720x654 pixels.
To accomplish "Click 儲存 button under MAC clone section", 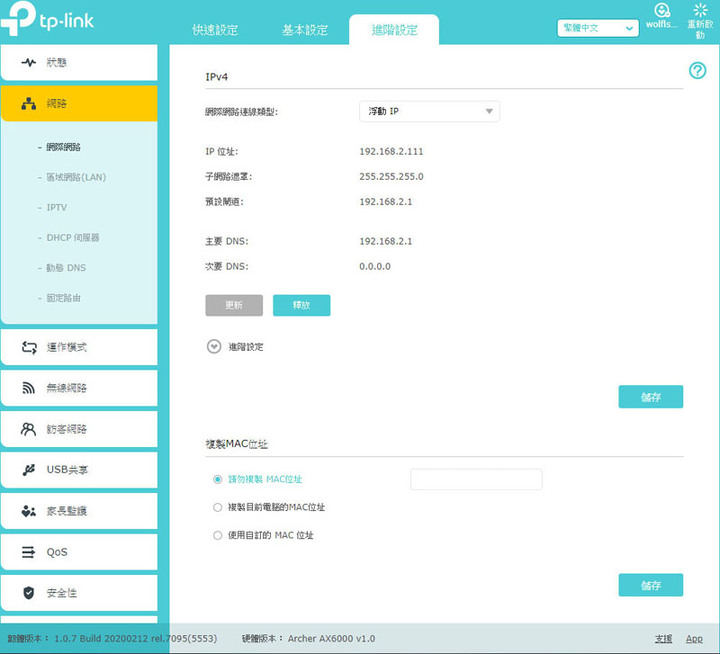I will click(x=651, y=585).
